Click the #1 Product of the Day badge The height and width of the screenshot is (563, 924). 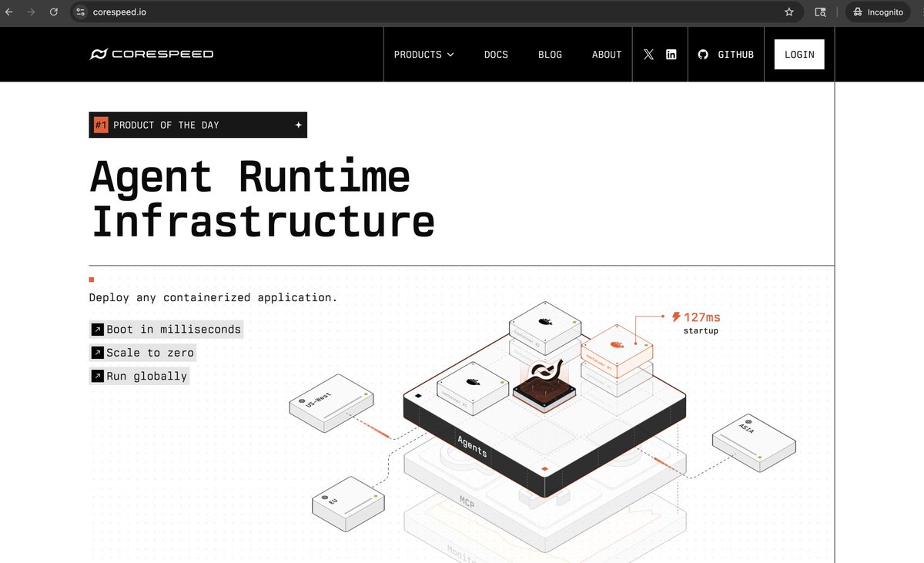pos(198,125)
